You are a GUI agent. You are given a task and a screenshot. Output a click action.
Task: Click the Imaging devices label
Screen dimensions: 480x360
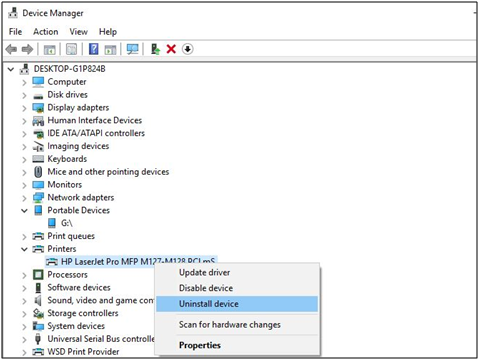[78, 146]
